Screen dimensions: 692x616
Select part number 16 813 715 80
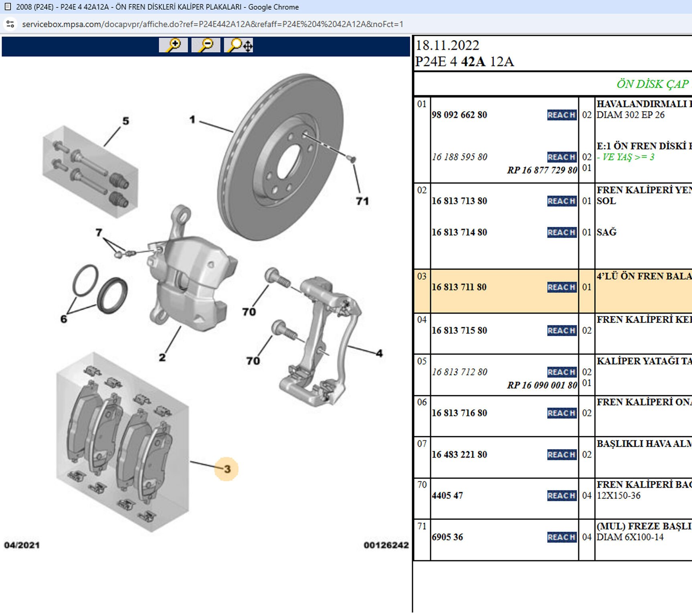(459, 330)
